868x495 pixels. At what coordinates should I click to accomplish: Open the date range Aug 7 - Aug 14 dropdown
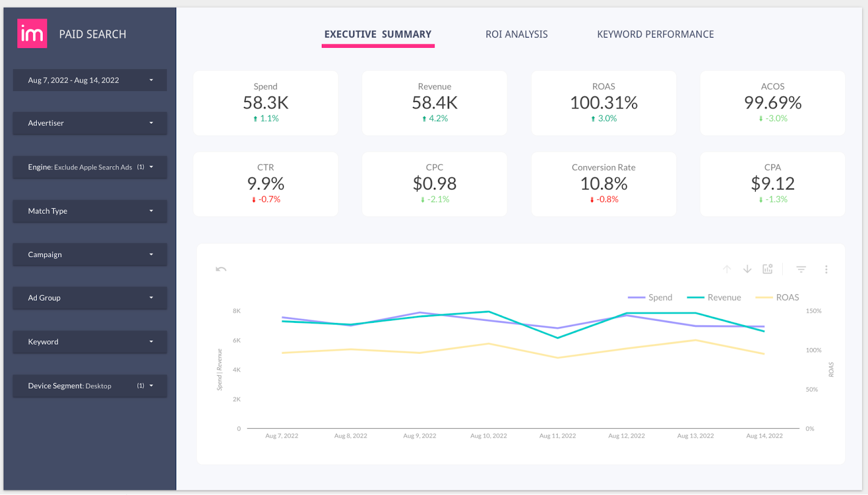(x=90, y=80)
